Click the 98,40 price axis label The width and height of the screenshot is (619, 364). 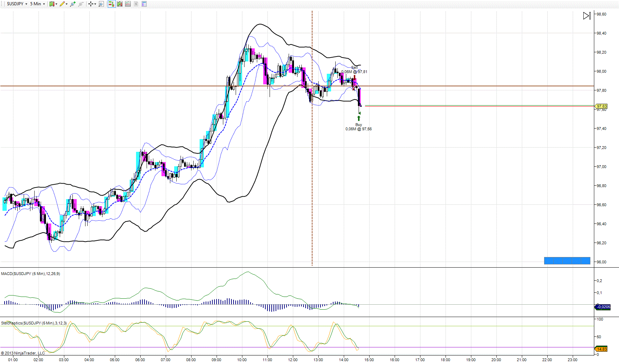click(601, 33)
